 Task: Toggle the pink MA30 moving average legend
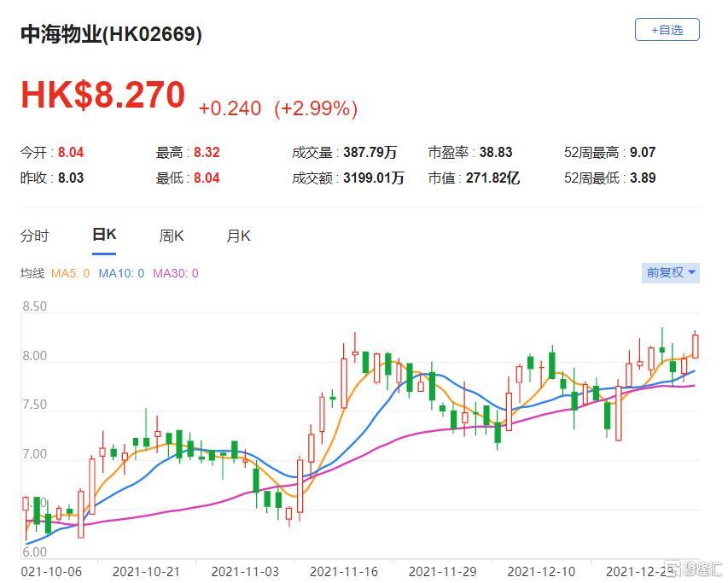[x=175, y=273]
